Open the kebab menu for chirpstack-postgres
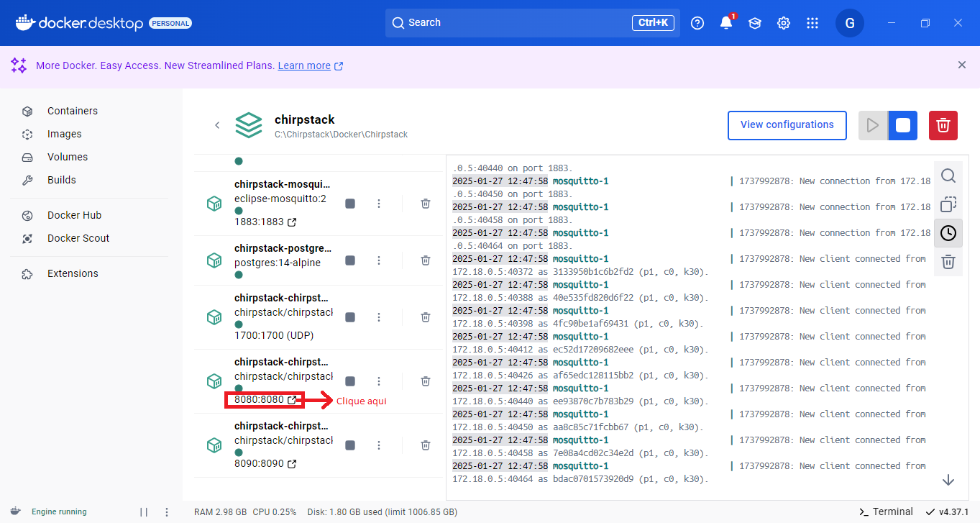 (x=379, y=260)
